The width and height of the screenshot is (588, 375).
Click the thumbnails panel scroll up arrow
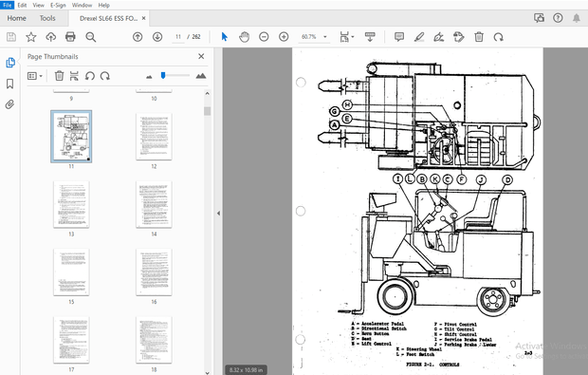[208, 93]
